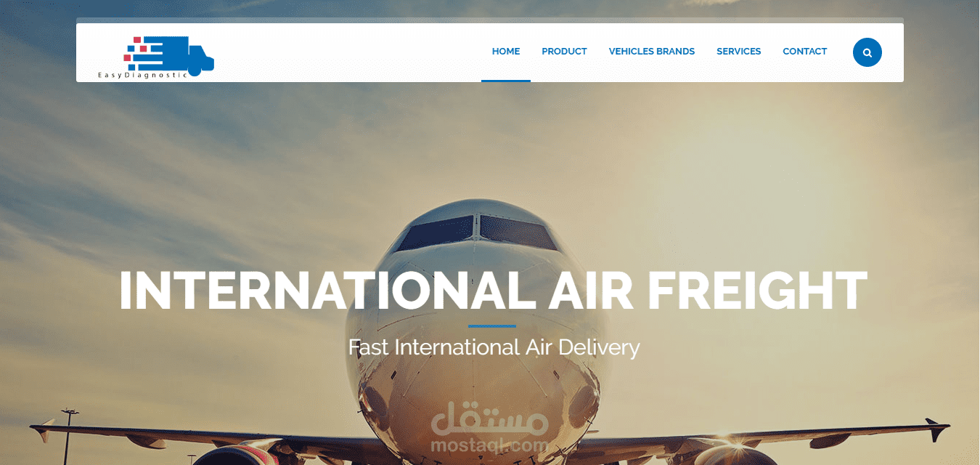Open the CONTACT page link
The image size is (980, 465).
point(804,52)
